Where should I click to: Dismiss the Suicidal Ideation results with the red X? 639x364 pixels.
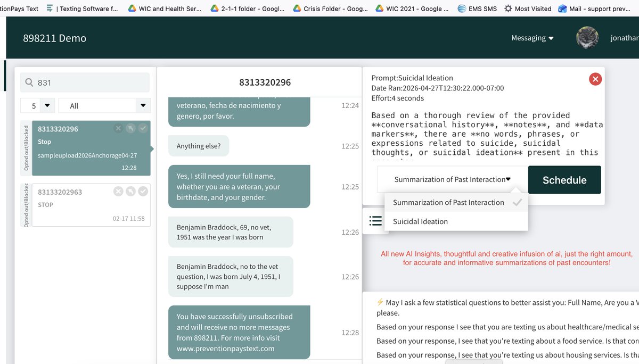click(x=595, y=79)
